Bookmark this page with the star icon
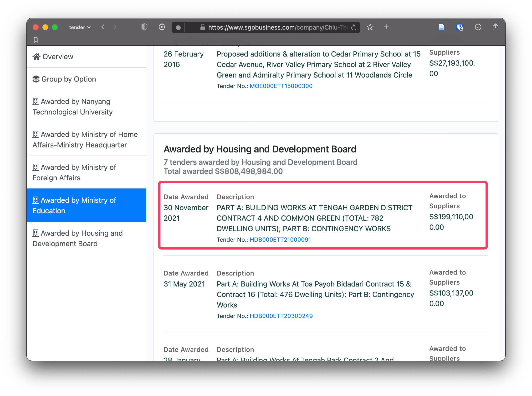The width and height of the screenshot is (532, 396). 370,27
